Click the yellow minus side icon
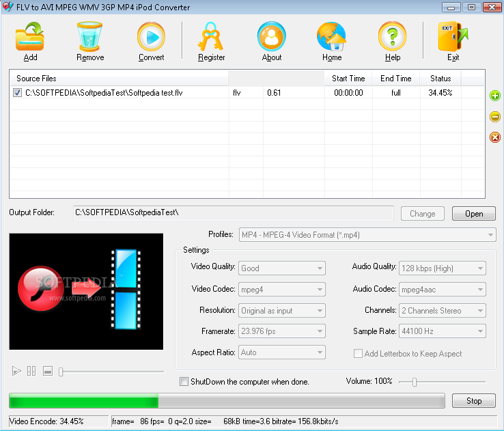This screenshot has height=431, width=504. click(495, 116)
